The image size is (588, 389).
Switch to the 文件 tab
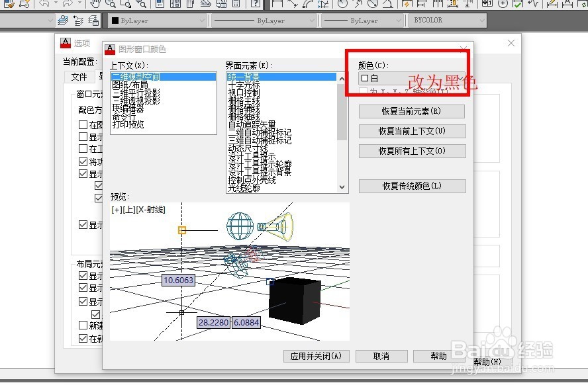pos(79,77)
